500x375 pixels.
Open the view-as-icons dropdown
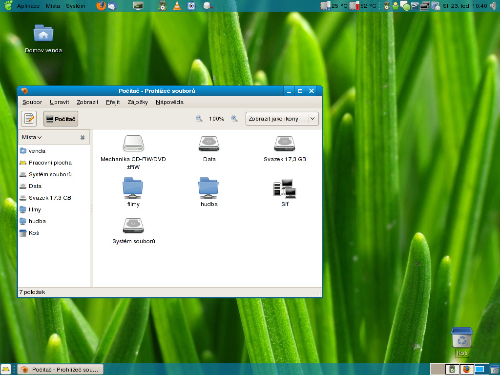(282, 119)
